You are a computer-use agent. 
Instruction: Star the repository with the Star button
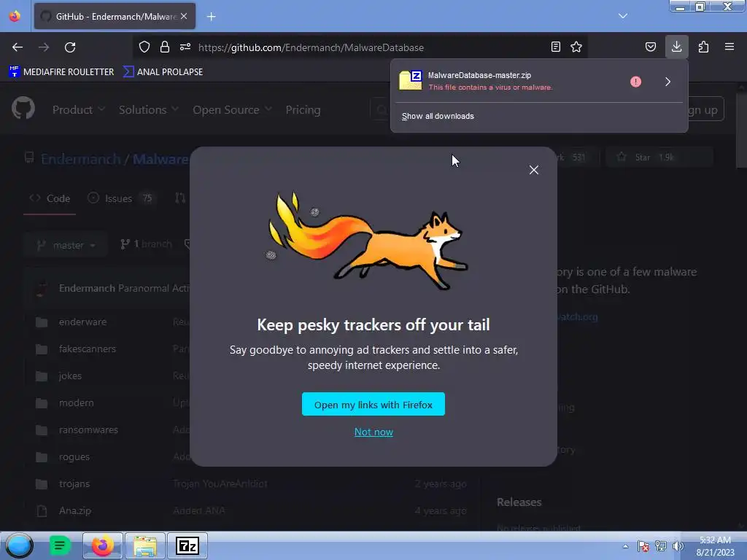click(659, 157)
